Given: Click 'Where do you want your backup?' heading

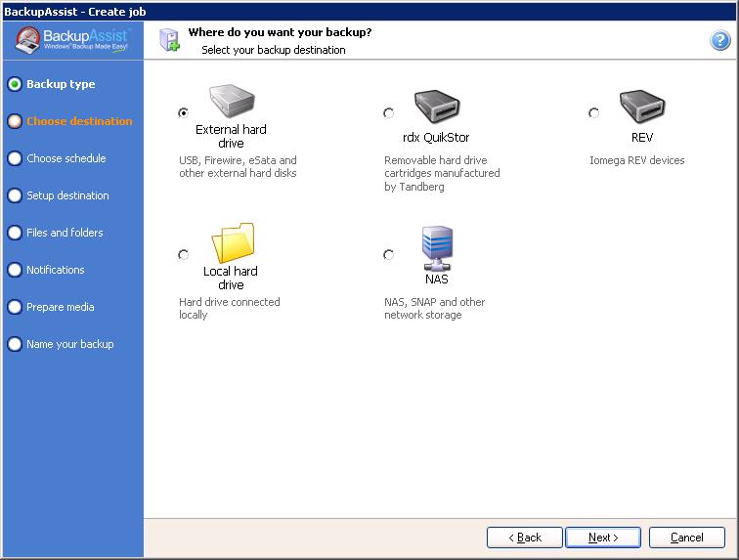Looking at the screenshot, I should point(280,32).
